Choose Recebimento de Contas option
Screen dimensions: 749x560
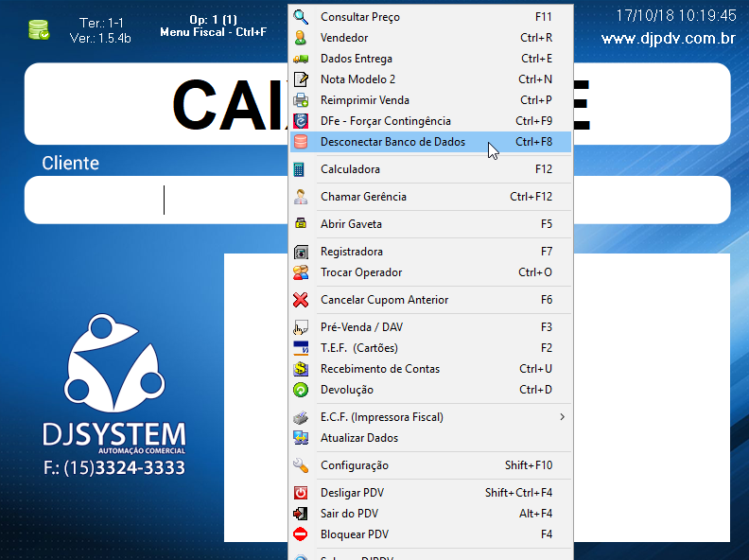point(380,369)
